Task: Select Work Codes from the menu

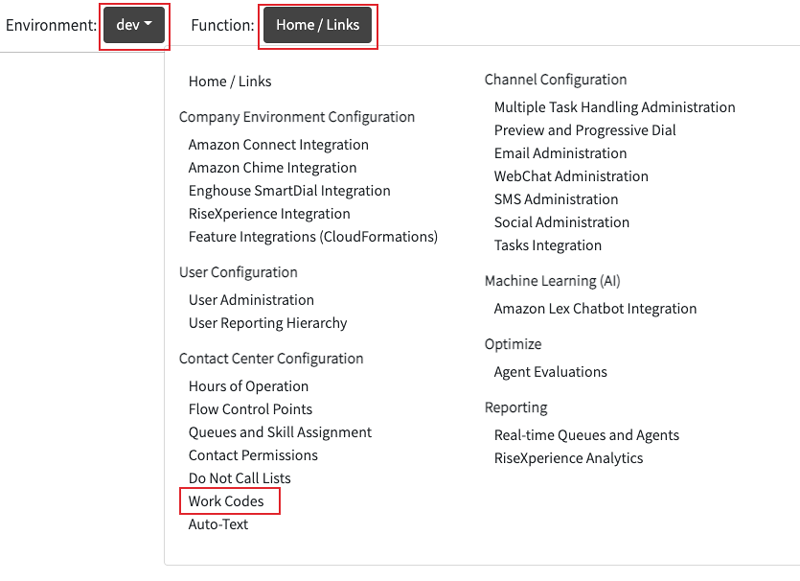Action: (226, 501)
